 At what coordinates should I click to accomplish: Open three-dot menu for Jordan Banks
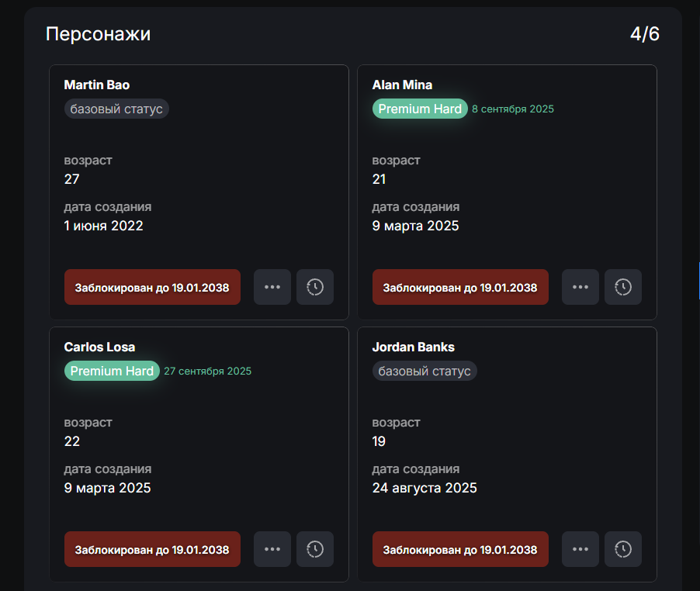(x=580, y=549)
